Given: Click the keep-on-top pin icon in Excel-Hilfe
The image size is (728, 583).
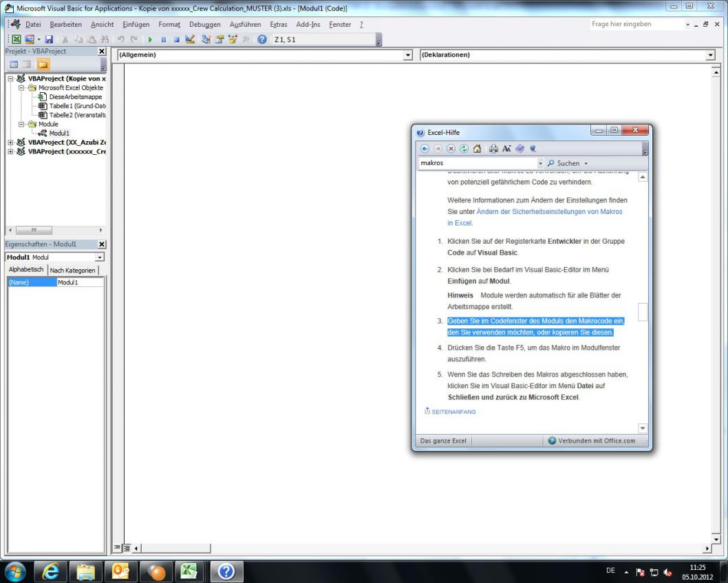Looking at the screenshot, I should coord(533,149).
